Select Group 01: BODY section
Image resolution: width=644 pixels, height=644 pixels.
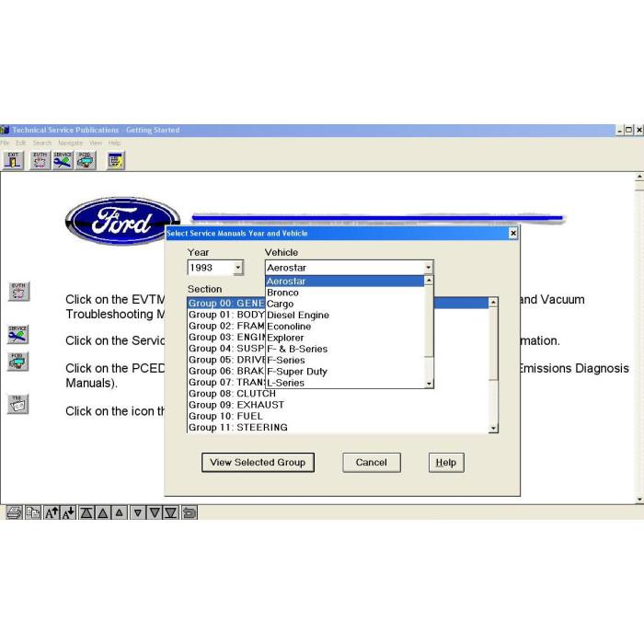226,315
